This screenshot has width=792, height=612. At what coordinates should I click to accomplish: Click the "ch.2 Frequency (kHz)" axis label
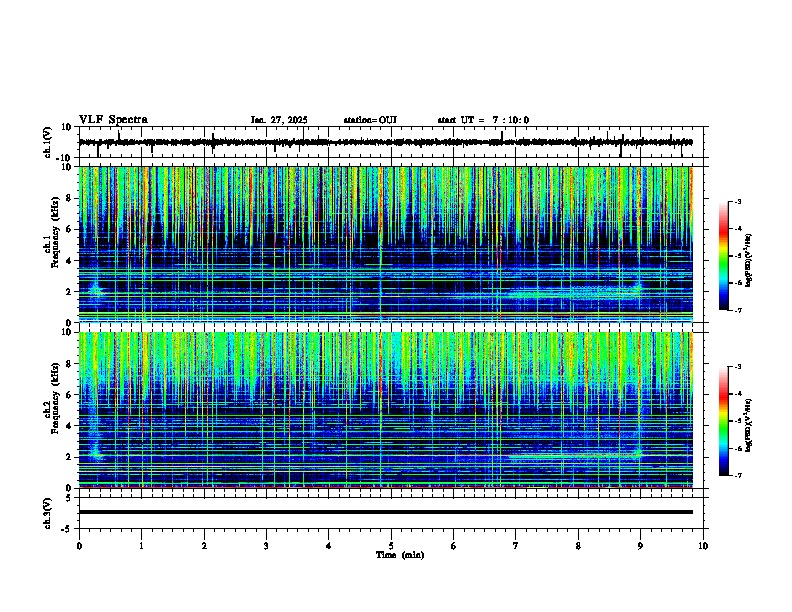[x=52, y=398]
